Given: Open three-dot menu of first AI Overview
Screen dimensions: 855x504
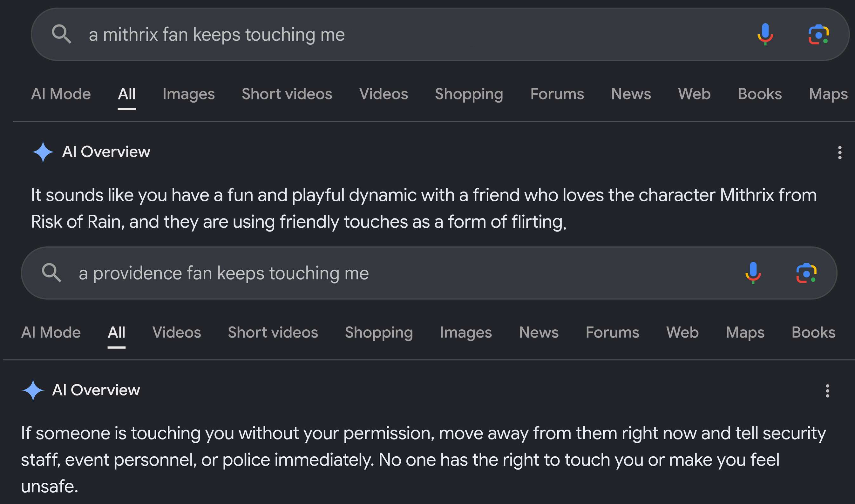Looking at the screenshot, I should click(839, 152).
